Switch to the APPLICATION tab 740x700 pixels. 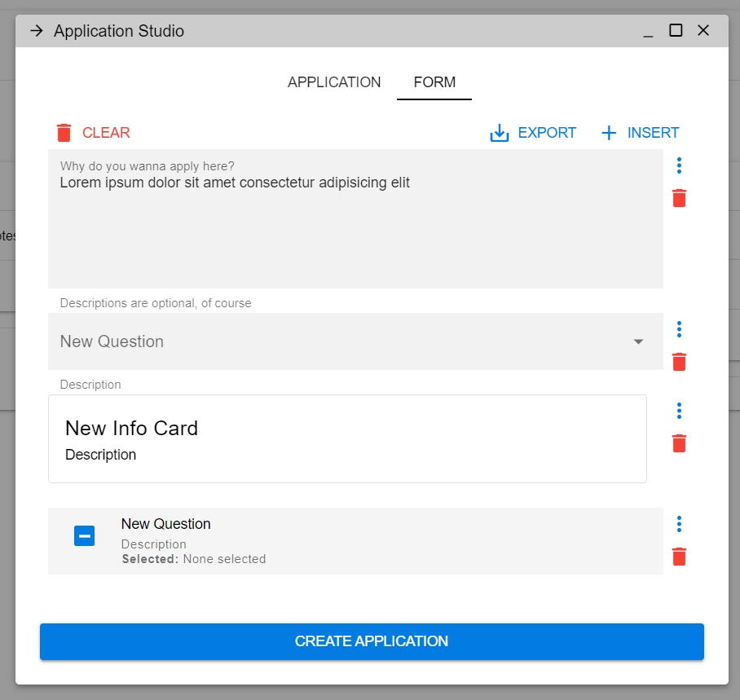coord(334,82)
